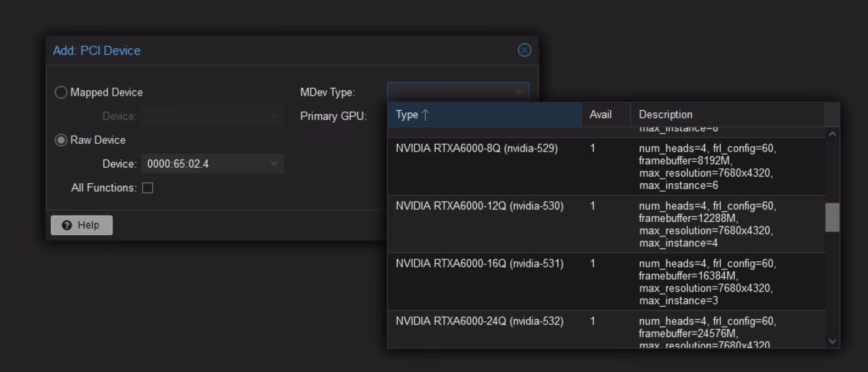Image resolution: width=868 pixels, height=372 pixels.
Task: Select the Raw Device radio button
Action: coord(61,140)
